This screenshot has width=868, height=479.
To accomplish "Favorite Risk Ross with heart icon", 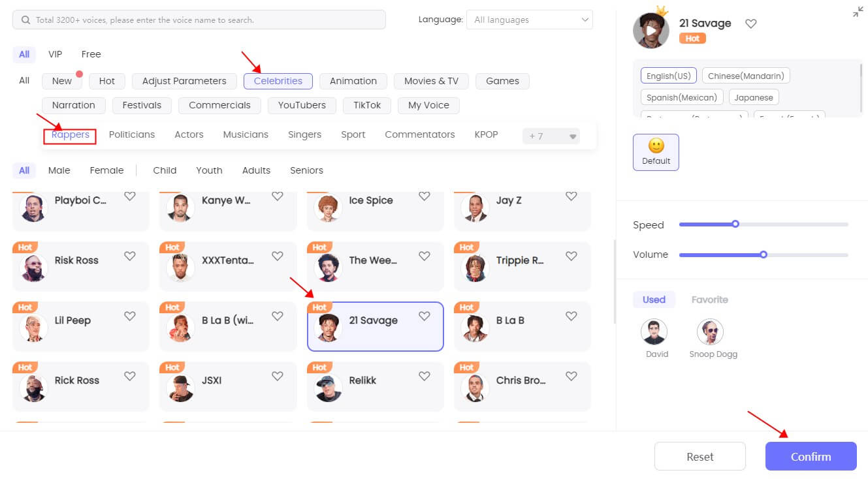I will click(130, 256).
